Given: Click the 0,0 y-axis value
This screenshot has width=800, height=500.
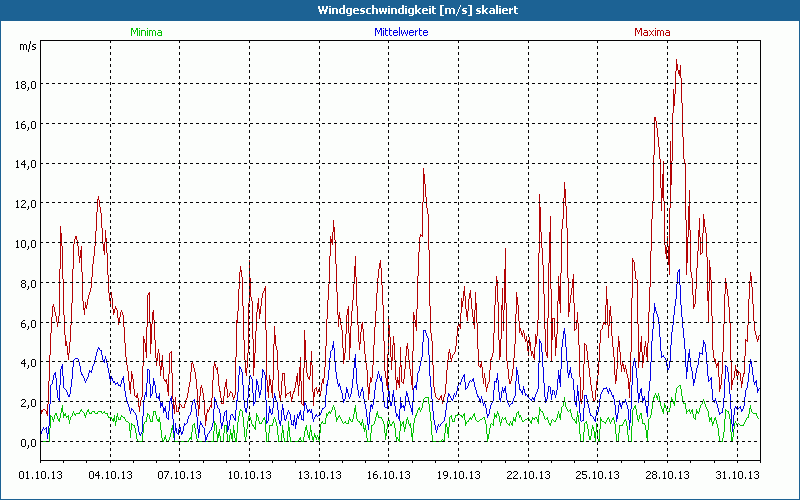Looking at the screenshot, I should (30, 442).
